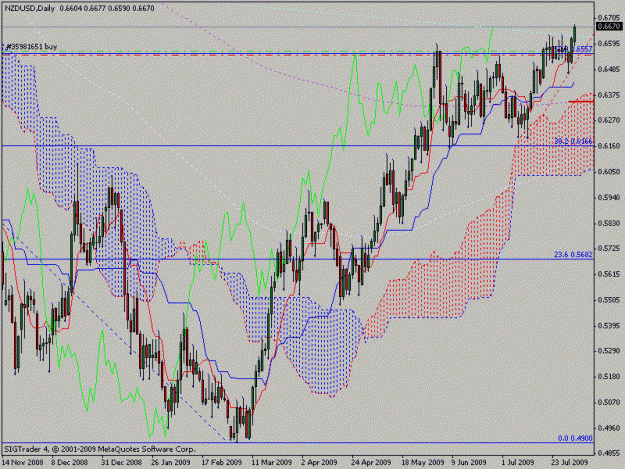This screenshot has height=469, width=625.
Task: Click the 2 Apr 2009 date label
Action: point(319,462)
